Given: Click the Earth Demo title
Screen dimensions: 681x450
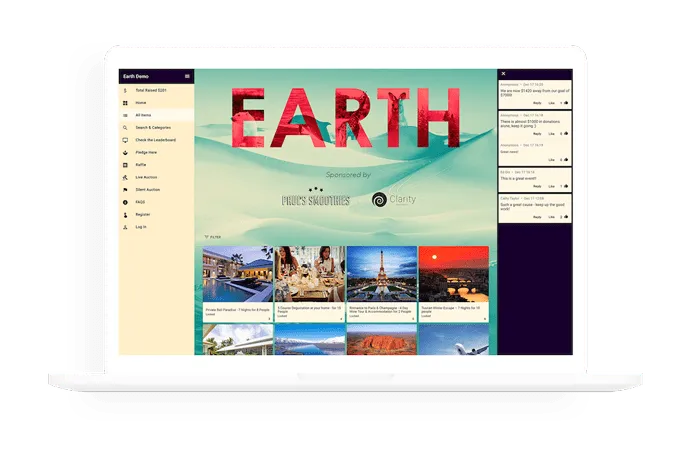Looking at the screenshot, I should pyautogui.click(x=136, y=76).
